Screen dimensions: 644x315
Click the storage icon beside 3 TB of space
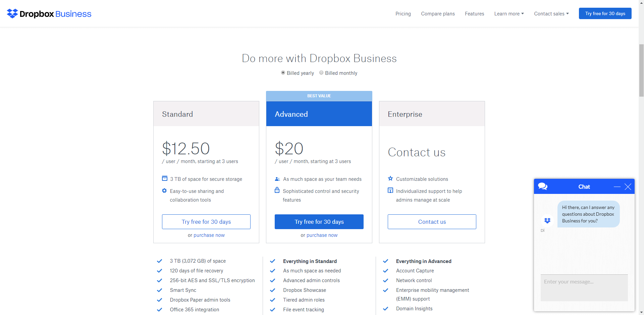tap(165, 178)
